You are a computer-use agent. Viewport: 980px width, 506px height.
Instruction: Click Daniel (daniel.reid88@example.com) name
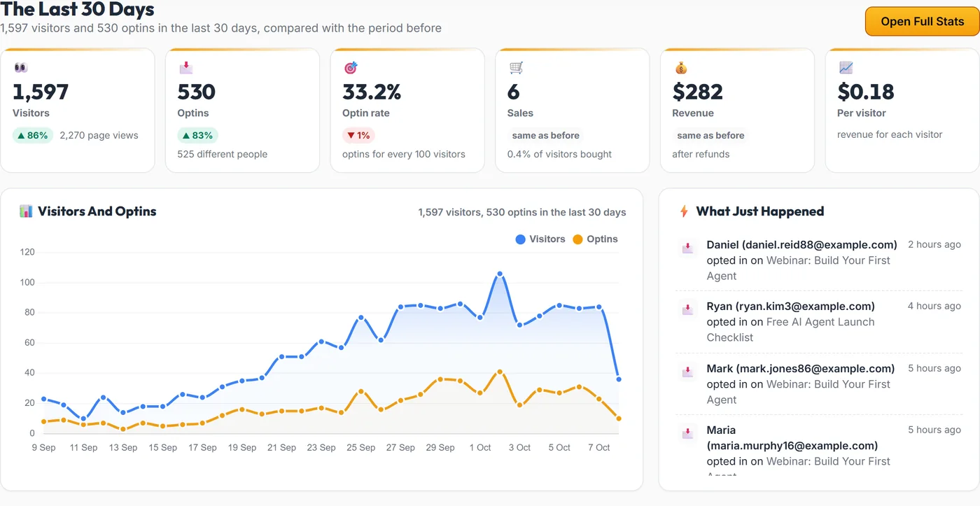coord(801,245)
